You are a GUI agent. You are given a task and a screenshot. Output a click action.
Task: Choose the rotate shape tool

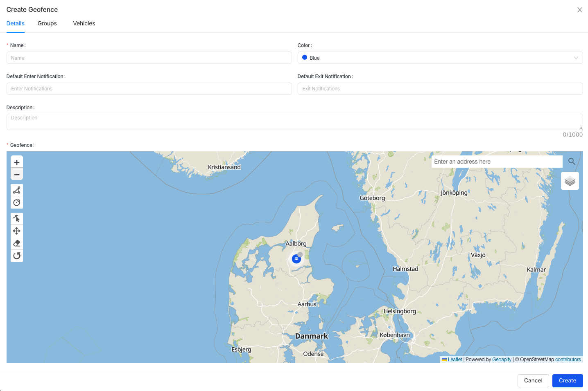pyautogui.click(x=17, y=256)
